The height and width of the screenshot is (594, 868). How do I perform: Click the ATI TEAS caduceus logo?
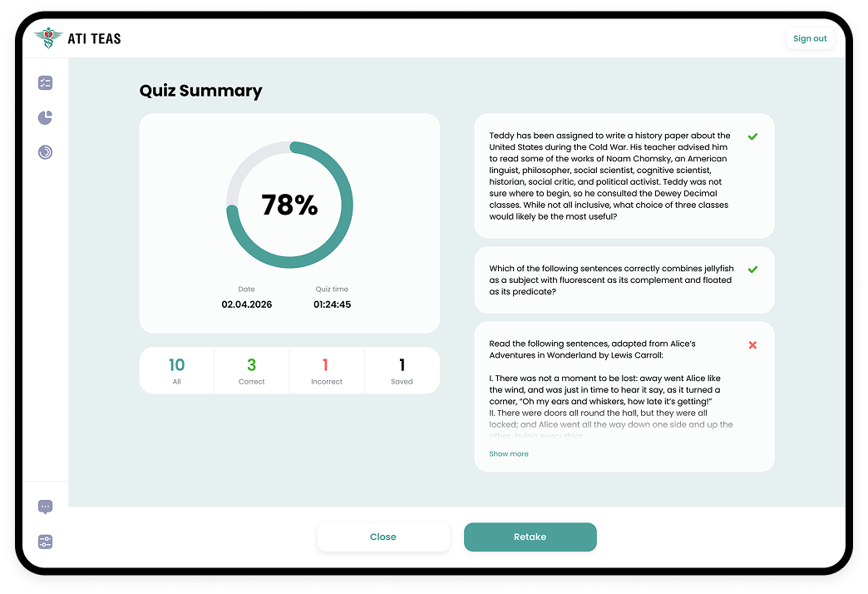click(x=48, y=37)
